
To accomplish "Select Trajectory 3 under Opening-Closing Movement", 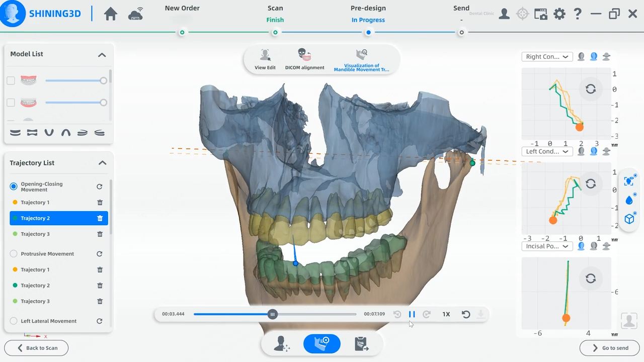I will (35, 234).
